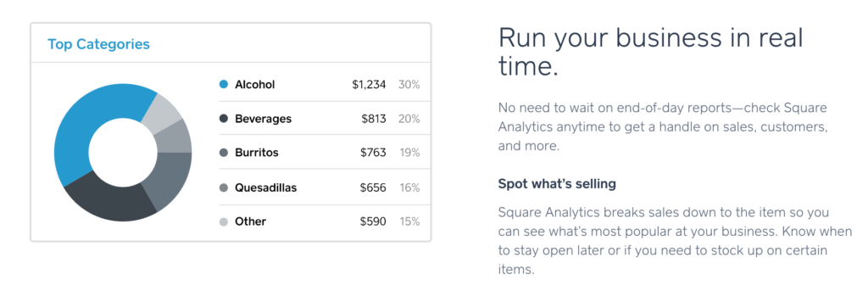Click the 'Spot what's selling' subheading
868x308 pixels.
tap(557, 184)
